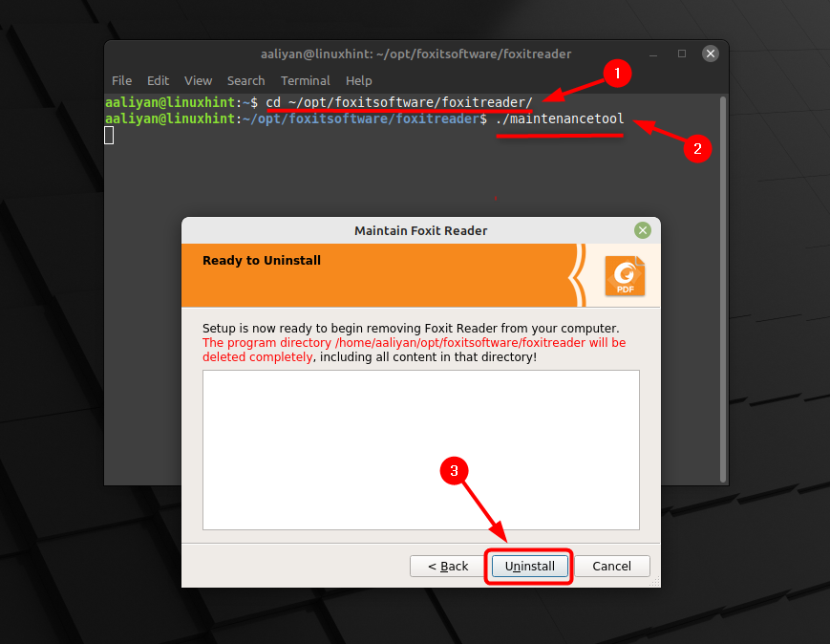This screenshot has height=644, width=830.
Task: Cancel the Foxit Reader uninstall
Action: 612,567
